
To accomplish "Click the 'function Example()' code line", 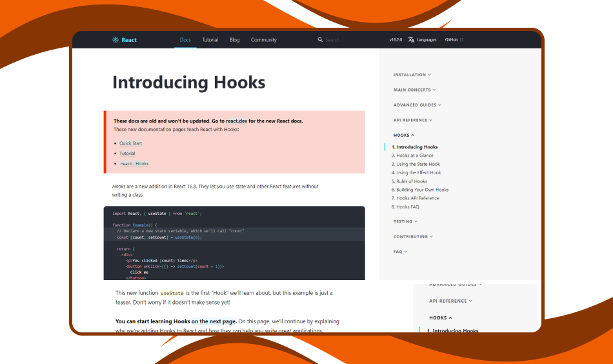I will 134,225.
